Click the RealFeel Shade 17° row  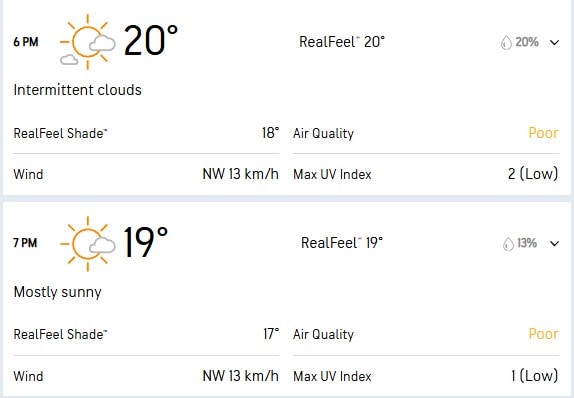point(146,334)
